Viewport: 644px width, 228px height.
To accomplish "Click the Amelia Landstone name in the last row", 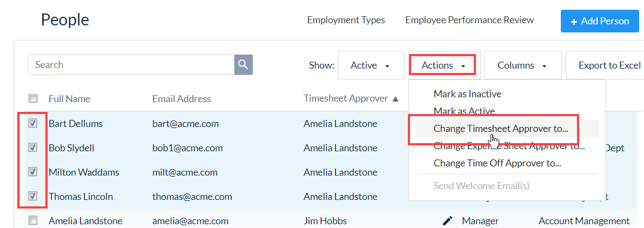I will click(85, 220).
